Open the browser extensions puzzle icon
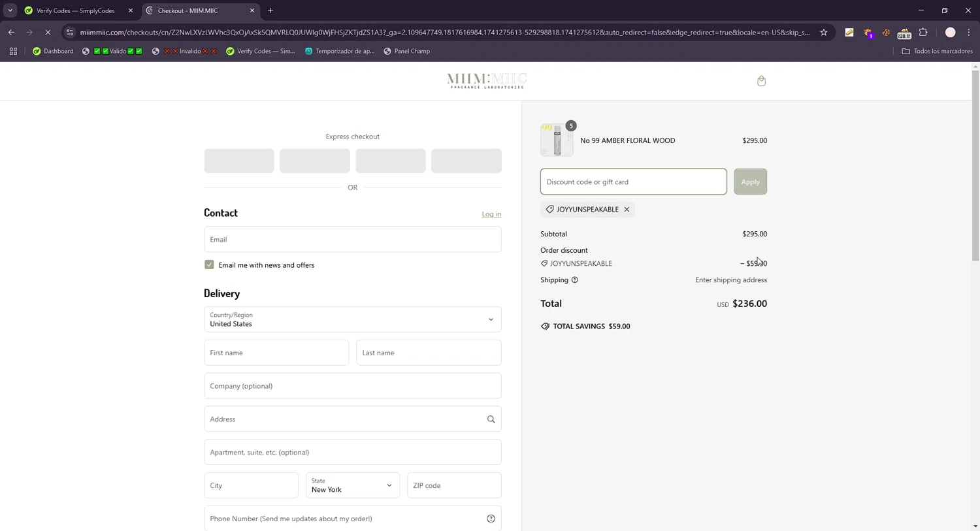980x531 pixels. (923, 32)
